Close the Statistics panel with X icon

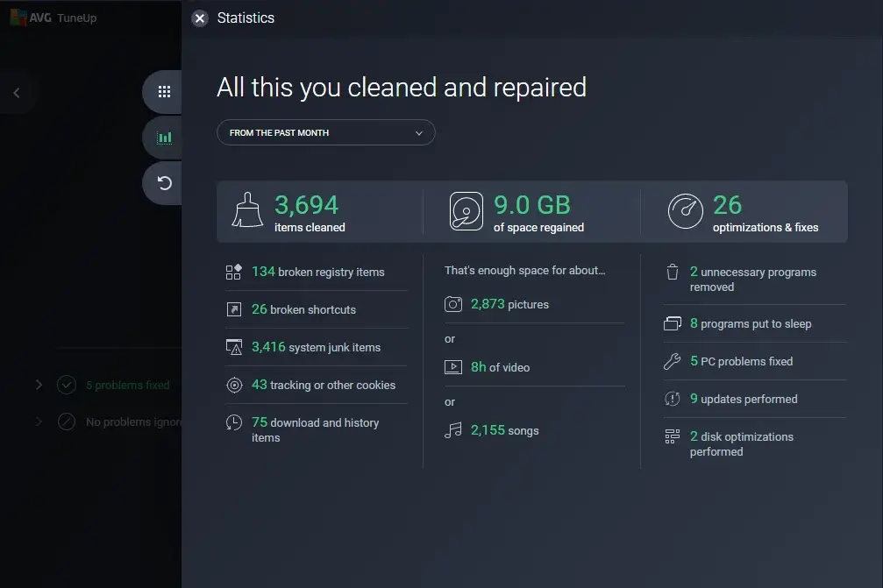[x=200, y=18]
